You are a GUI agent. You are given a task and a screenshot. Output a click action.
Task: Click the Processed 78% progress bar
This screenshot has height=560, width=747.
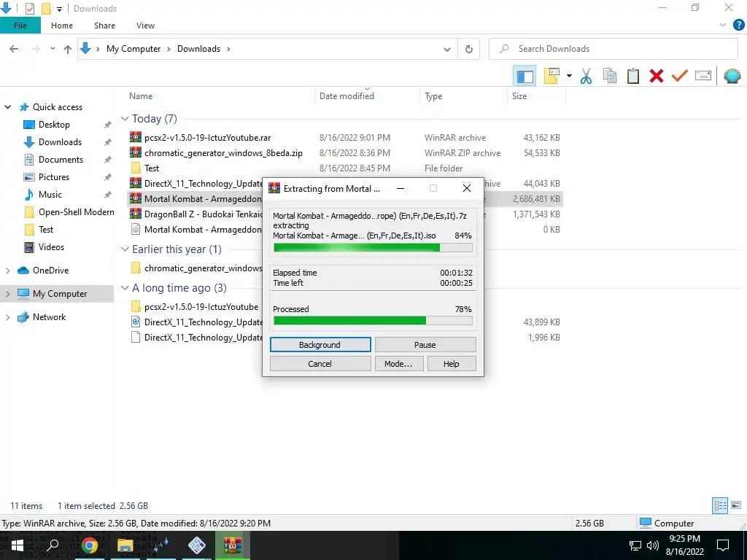pos(373,321)
